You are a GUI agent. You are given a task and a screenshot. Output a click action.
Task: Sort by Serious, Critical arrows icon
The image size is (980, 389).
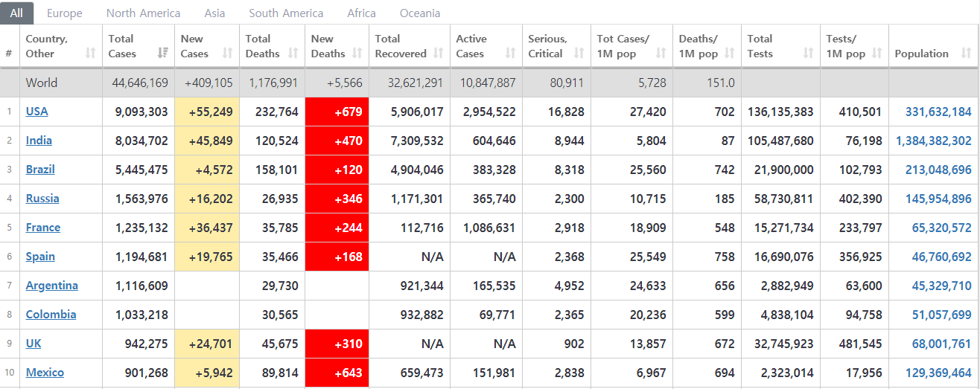tap(579, 54)
